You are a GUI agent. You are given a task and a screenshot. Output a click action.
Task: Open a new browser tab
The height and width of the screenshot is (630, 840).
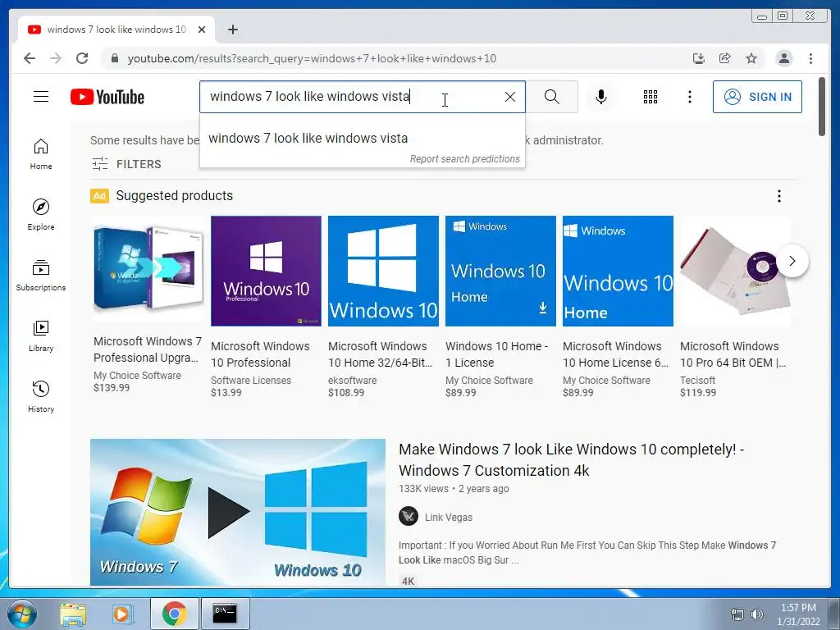coord(232,30)
